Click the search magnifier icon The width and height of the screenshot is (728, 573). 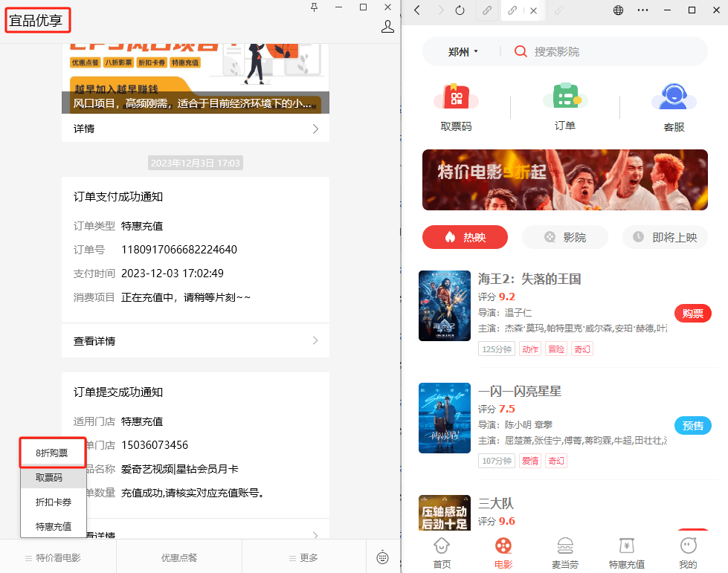click(521, 51)
